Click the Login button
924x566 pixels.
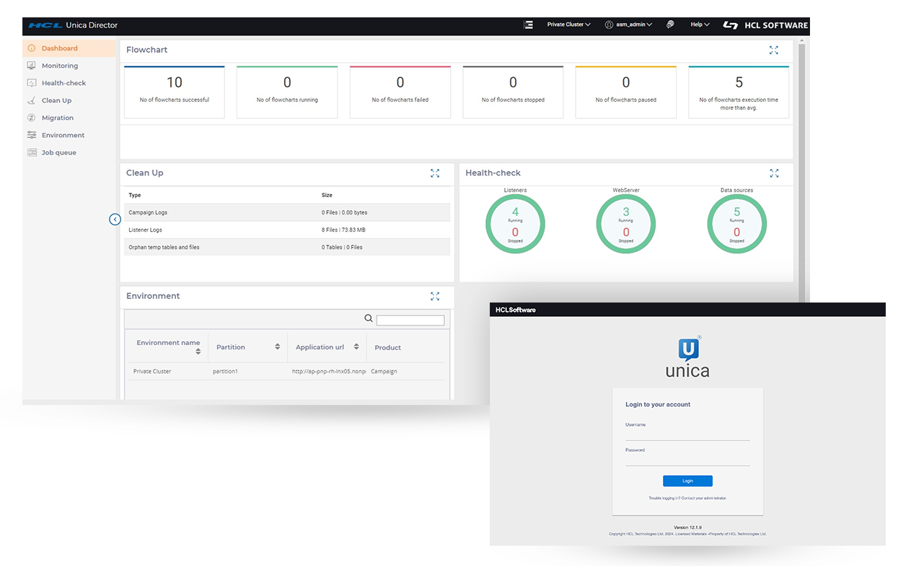(687, 481)
